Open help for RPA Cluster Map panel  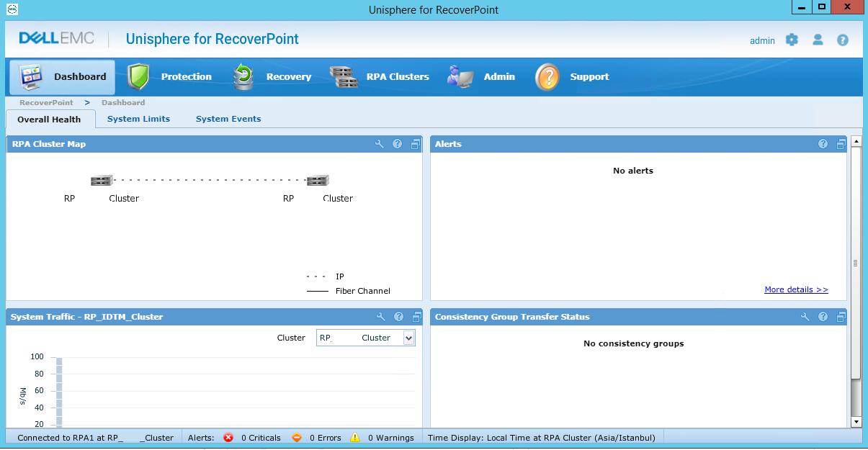(x=397, y=144)
